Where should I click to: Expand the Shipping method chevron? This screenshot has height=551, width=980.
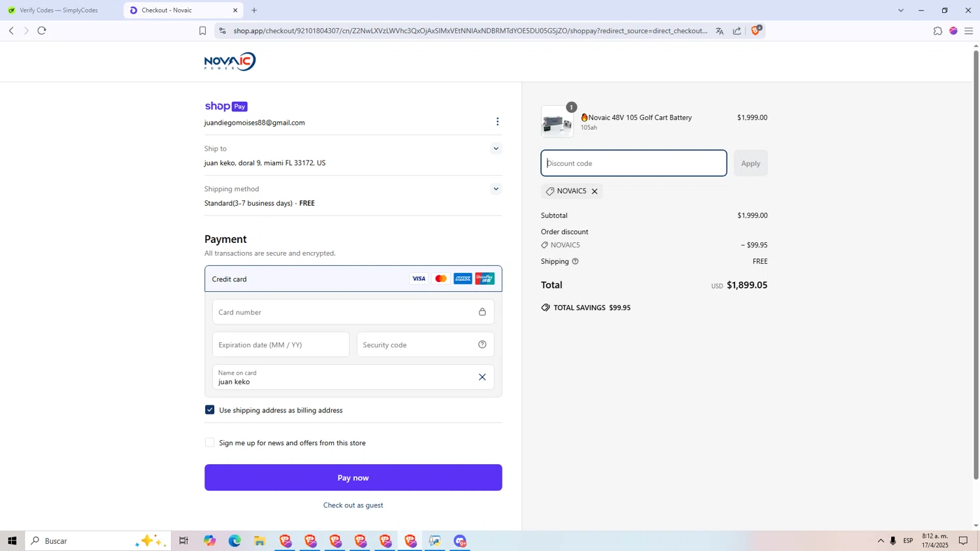(496, 189)
